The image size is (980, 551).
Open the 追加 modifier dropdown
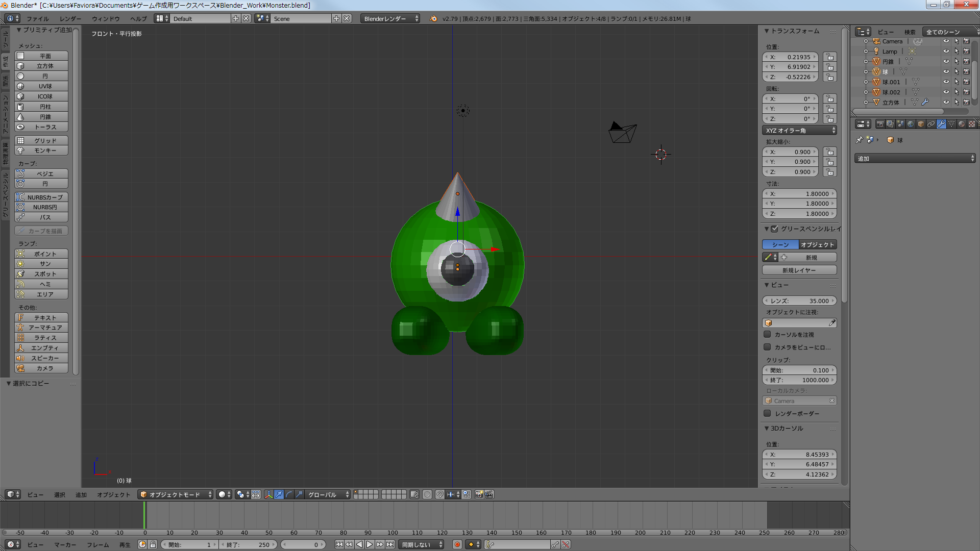[915, 159]
